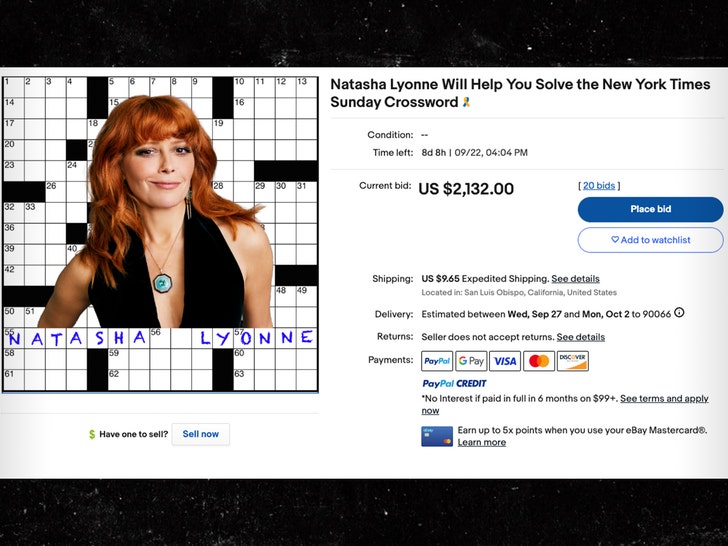Open See terms and apply now link
Screen dimensions: 728x546
pos(664,398)
